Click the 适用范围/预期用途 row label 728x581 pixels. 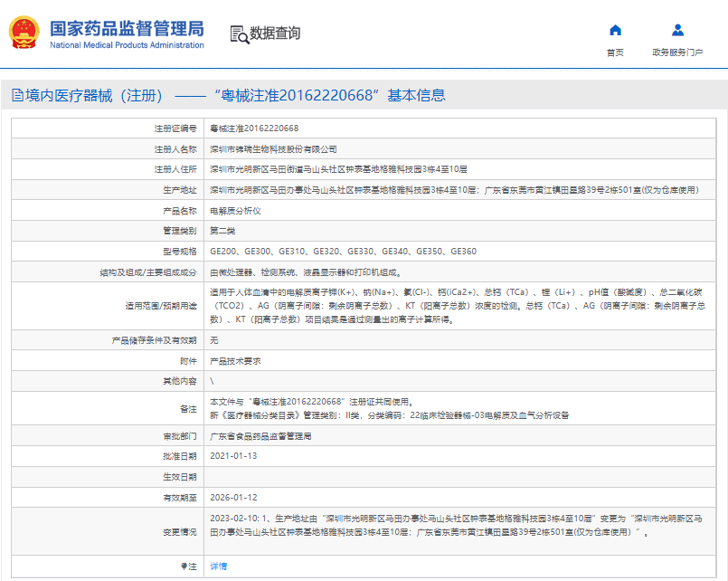coord(161,306)
